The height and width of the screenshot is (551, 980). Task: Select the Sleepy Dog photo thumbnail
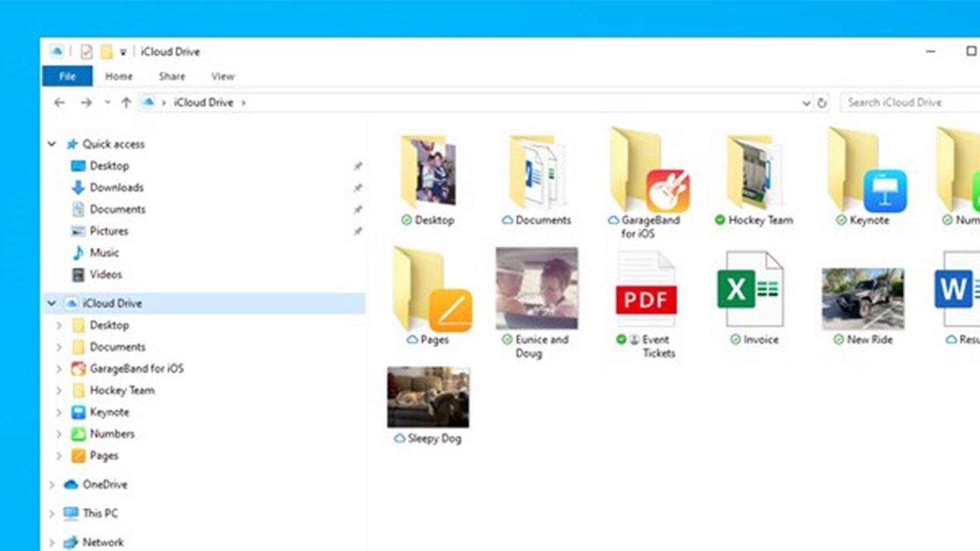click(x=428, y=397)
